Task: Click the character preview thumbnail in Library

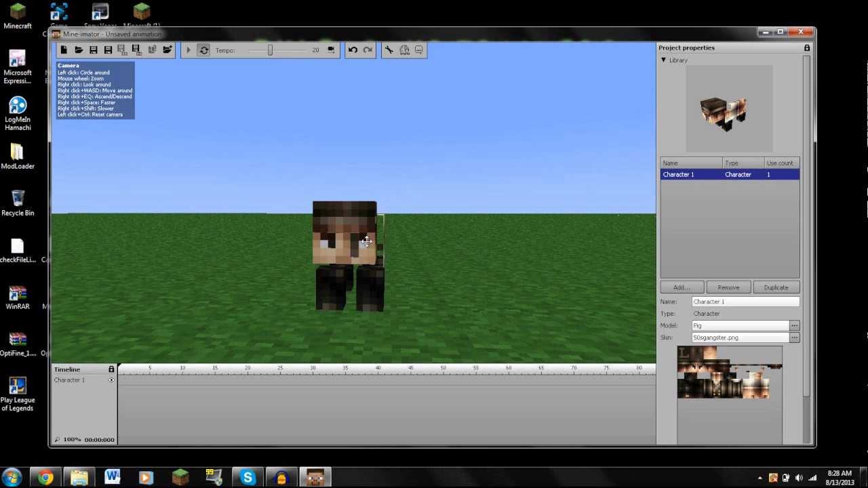Action: pos(729,108)
